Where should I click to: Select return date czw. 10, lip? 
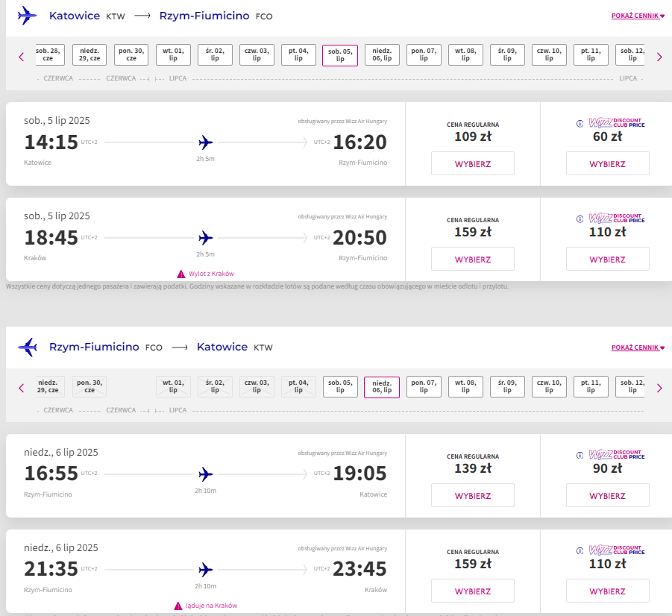coord(549,386)
